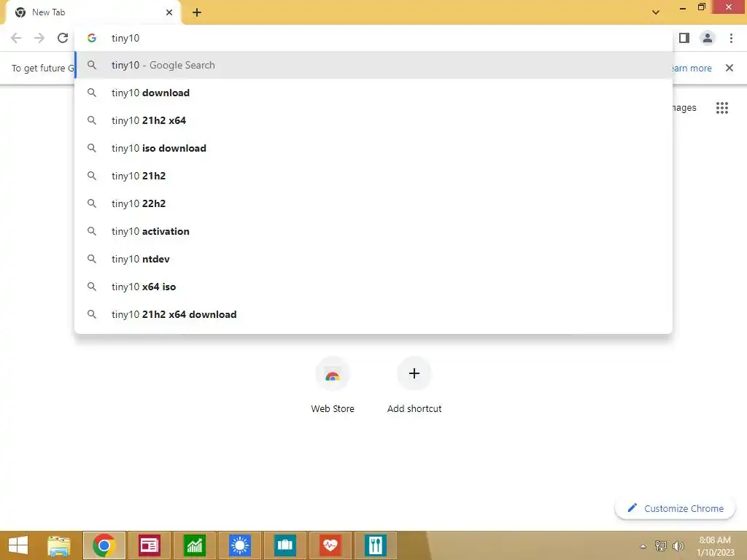Pick the 'tiny10 activation' suggestion
The height and width of the screenshot is (560, 747).
pos(373,231)
